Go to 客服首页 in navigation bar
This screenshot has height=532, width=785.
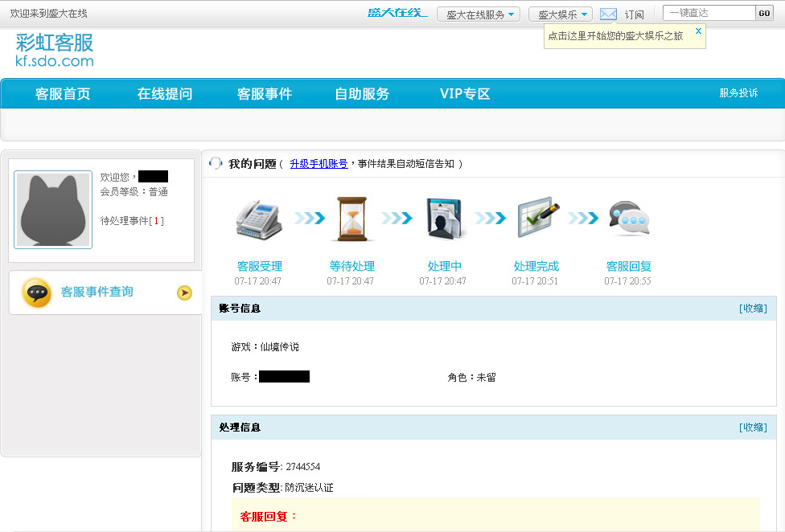click(x=63, y=93)
